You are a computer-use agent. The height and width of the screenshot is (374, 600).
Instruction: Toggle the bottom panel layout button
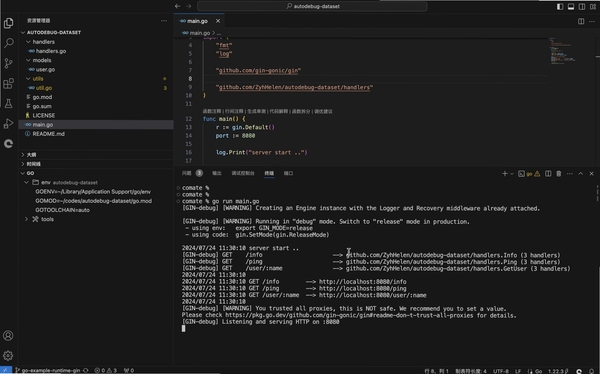[x=571, y=7]
